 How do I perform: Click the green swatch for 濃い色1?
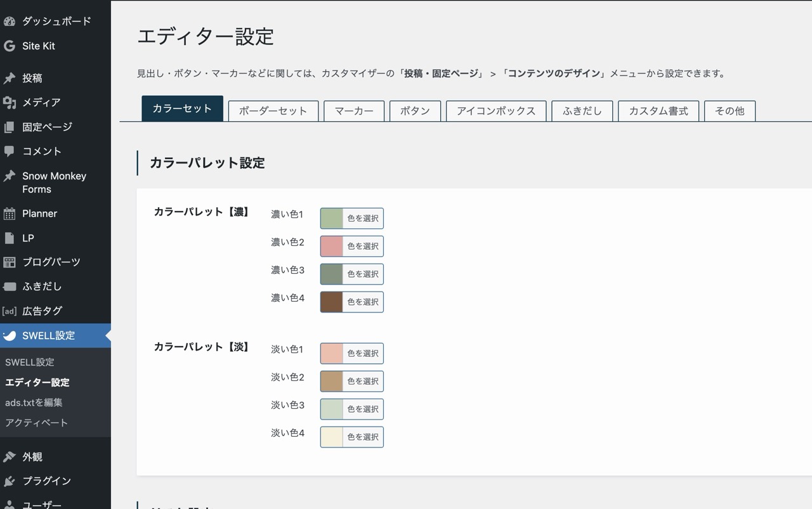(332, 219)
